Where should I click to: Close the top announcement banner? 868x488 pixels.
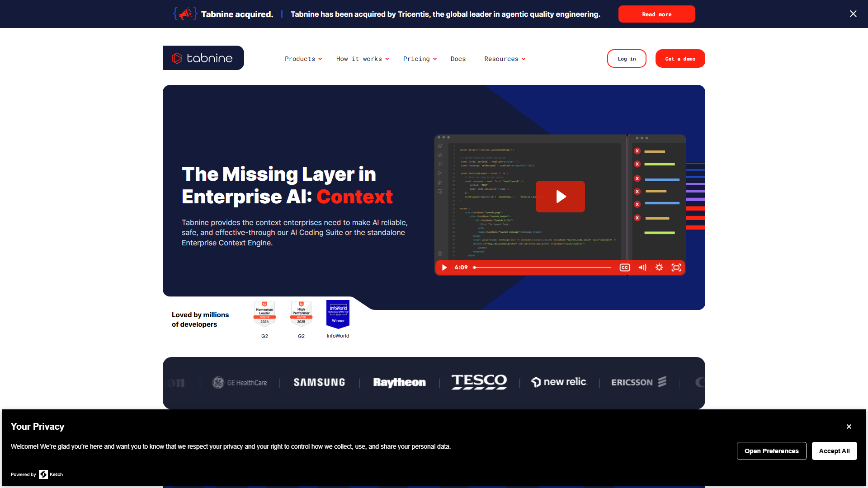tap(853, 14)
